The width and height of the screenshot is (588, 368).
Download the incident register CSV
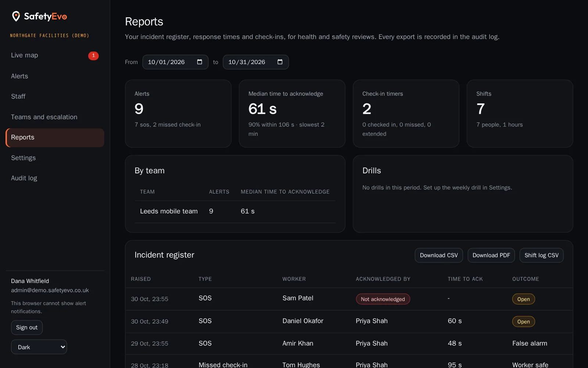[439, 255]
